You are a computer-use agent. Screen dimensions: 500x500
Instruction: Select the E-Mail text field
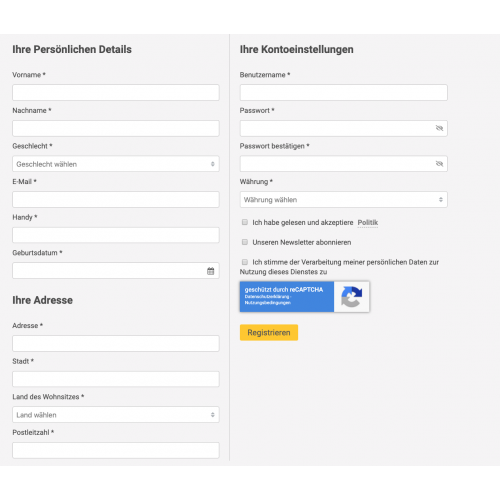pos(116,199)
